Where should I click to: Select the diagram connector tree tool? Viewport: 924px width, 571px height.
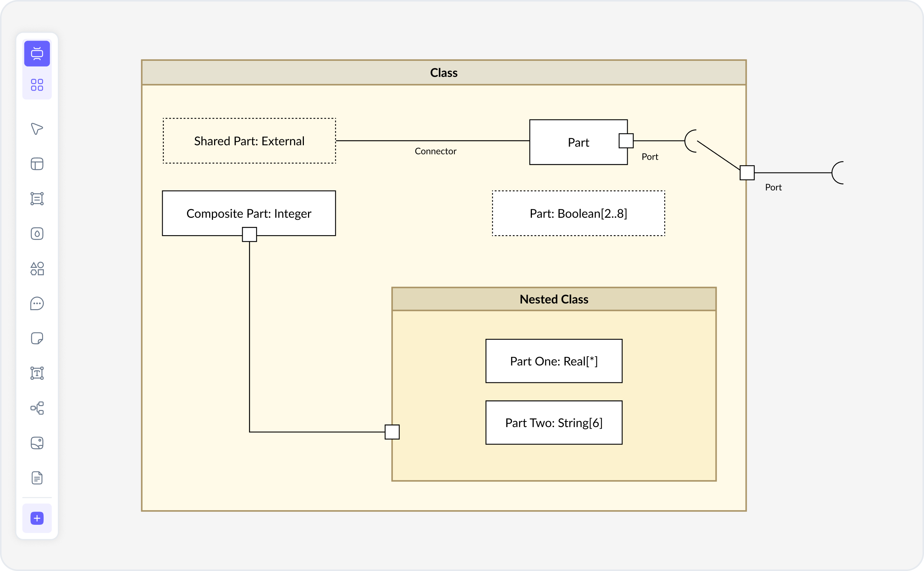37,408
